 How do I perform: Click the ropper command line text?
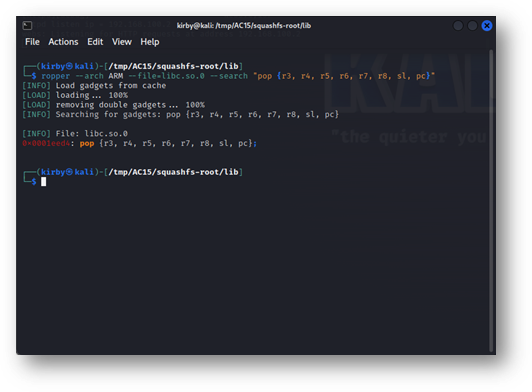[238, 76]
